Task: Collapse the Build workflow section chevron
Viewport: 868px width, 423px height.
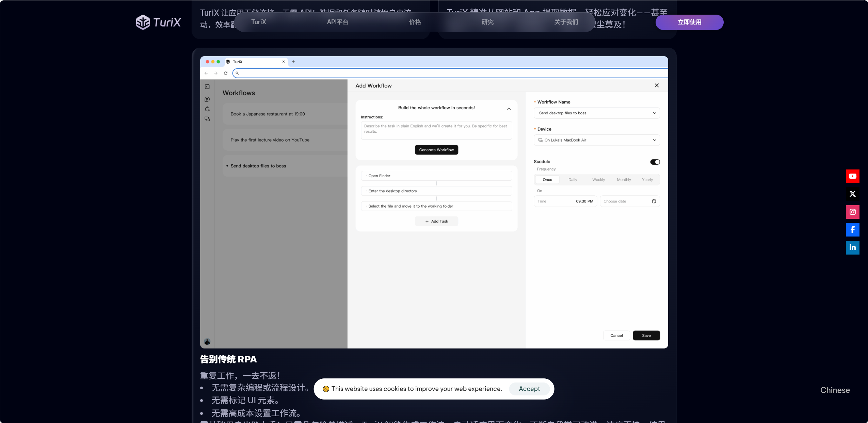Action: [x=509, y=109]
